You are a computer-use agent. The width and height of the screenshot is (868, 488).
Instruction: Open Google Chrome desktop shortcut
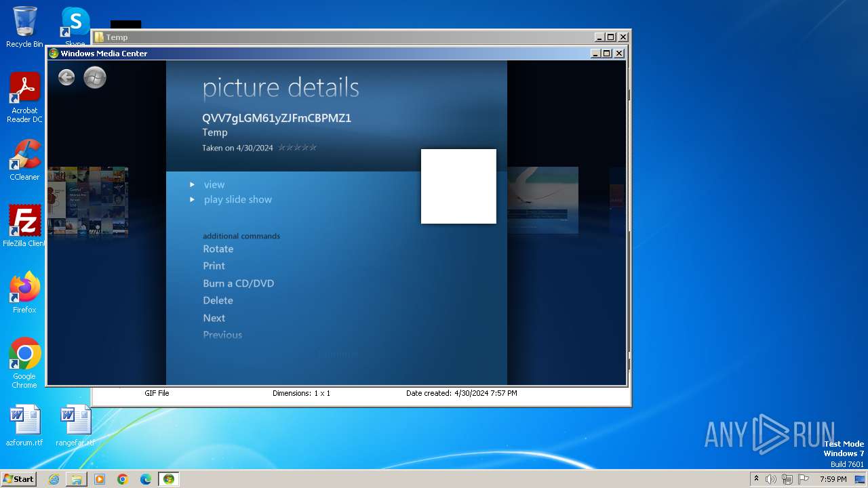point(24,363)
